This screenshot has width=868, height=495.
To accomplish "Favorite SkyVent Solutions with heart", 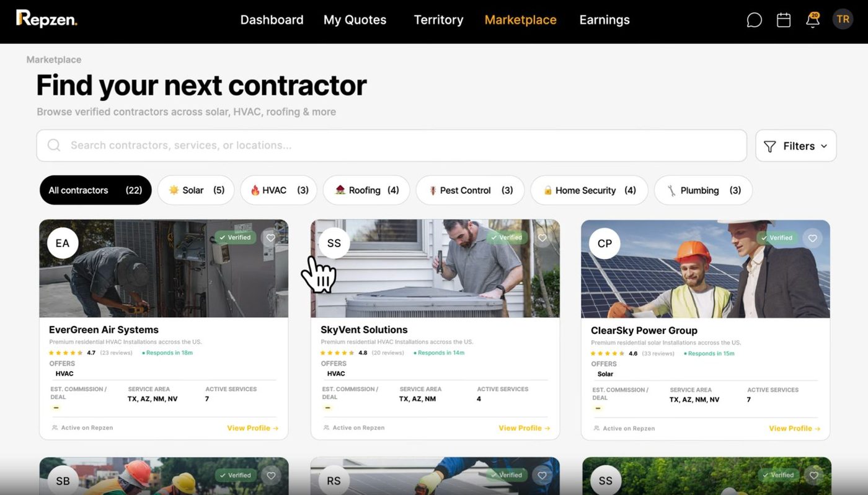I will pyautogui.click(x=542, y=238).
